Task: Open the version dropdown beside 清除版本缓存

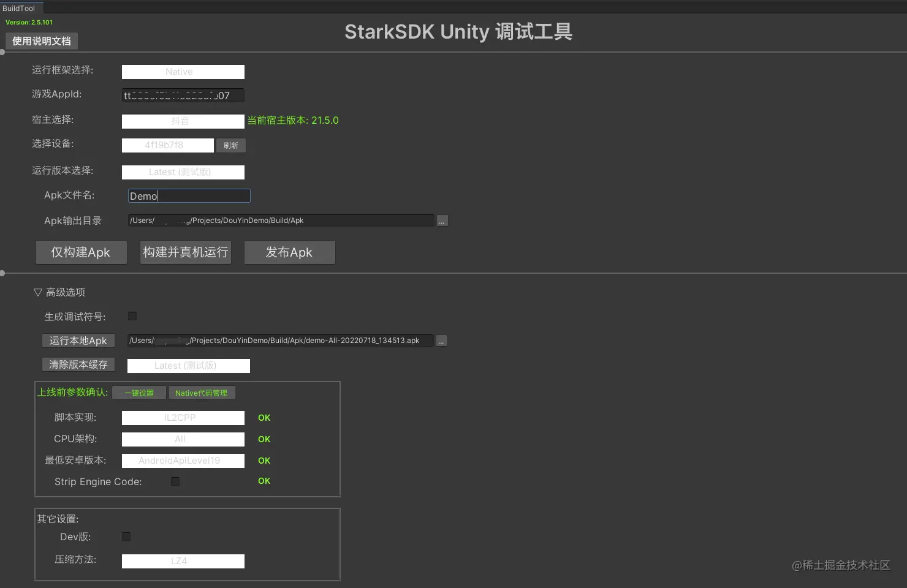Action: pos(189,366)
